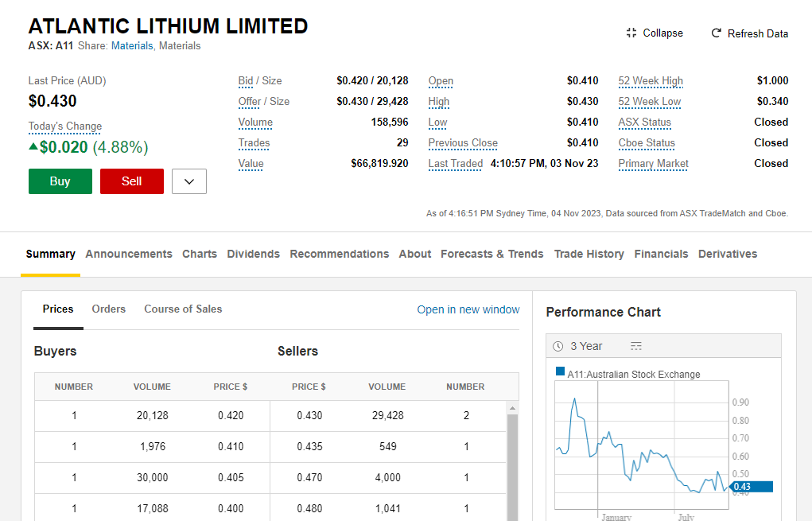The image size is (812, 521).
Task: Click buyer volume 17,088 cell
Action: (x=152, y=508)
